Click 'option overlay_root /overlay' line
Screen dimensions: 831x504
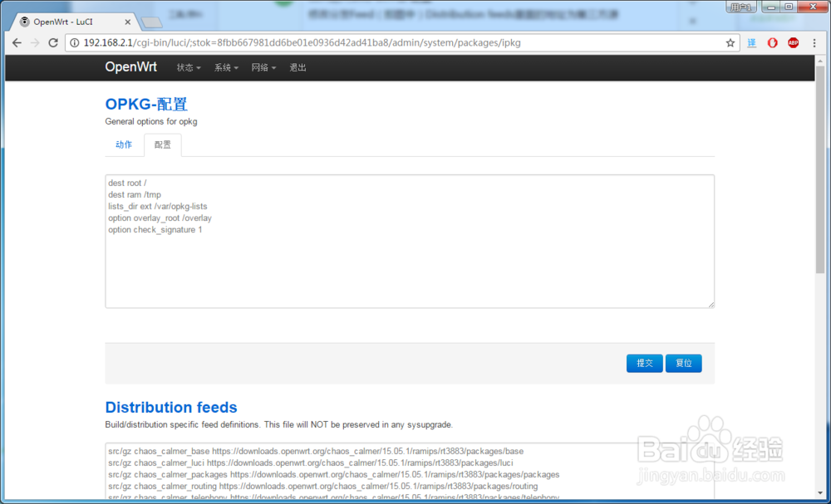pyautogui.click(x=160, y=218)
